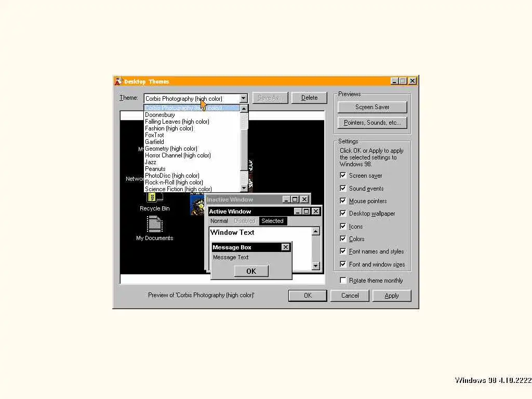Confirm with the main OK button
Screen dimensions: 532x399
pyautogui.click(x=308, y=296)
